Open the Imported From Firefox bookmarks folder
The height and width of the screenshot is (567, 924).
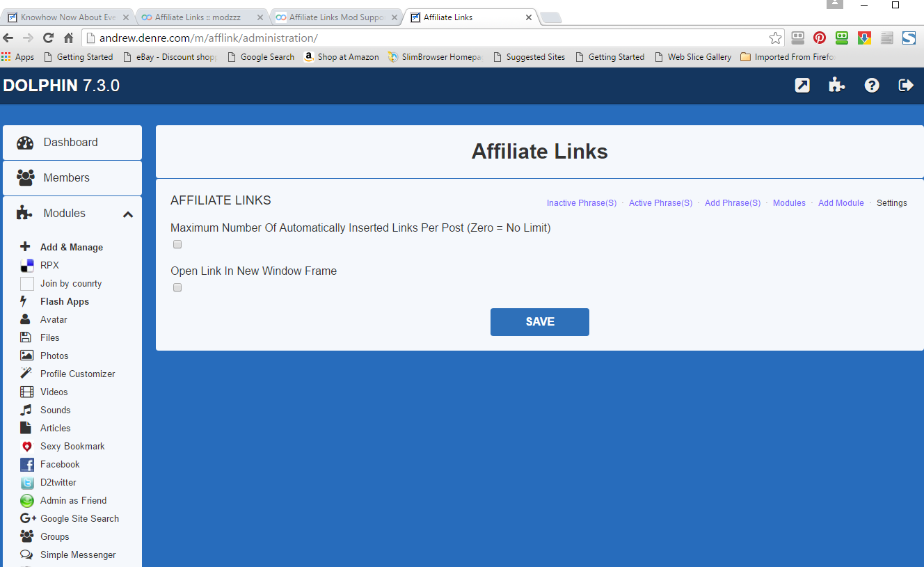point(788,57)
